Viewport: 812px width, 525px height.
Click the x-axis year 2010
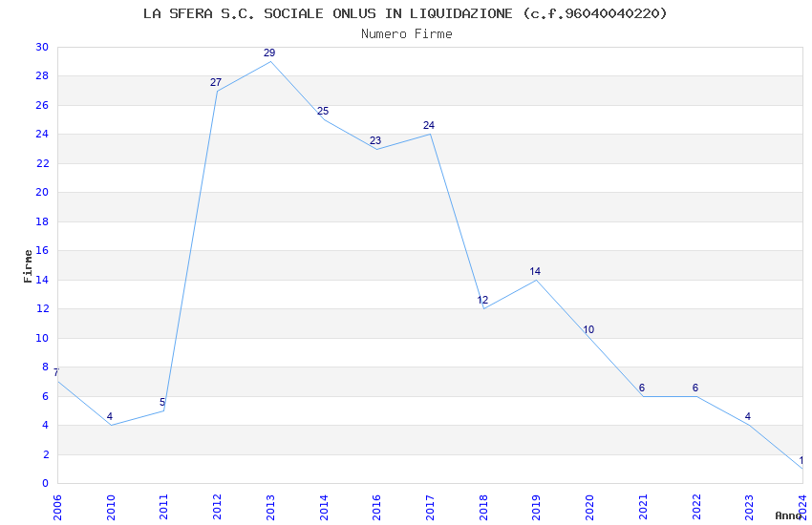(x=110, y=507)
